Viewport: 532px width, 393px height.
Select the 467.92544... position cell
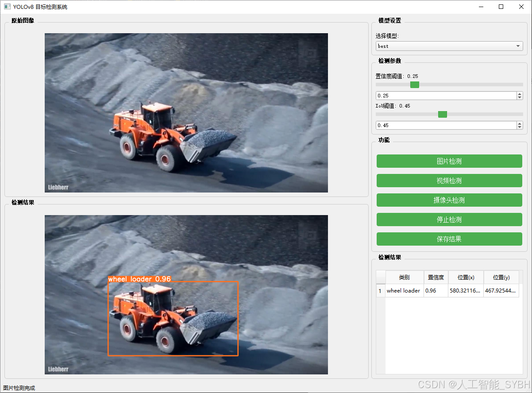click(x=501, y=291)
